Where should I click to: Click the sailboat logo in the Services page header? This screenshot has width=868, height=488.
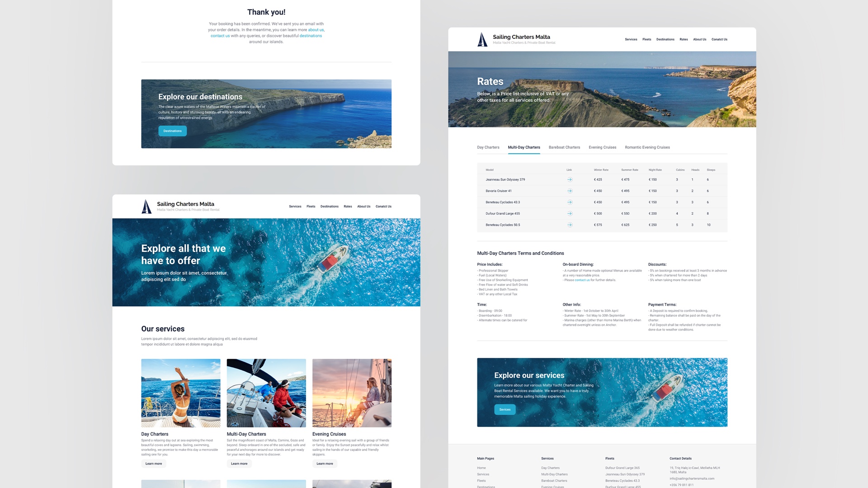click(x=146, y=206)
